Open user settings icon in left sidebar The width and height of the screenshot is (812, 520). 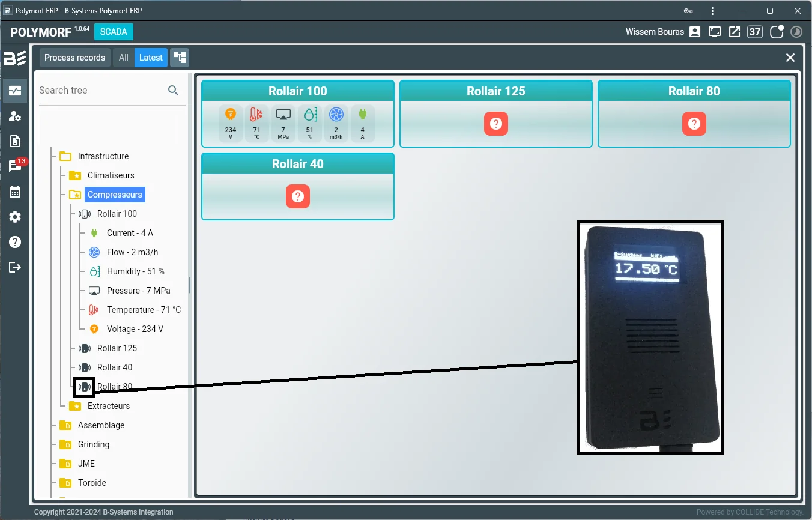pos(14,116)
